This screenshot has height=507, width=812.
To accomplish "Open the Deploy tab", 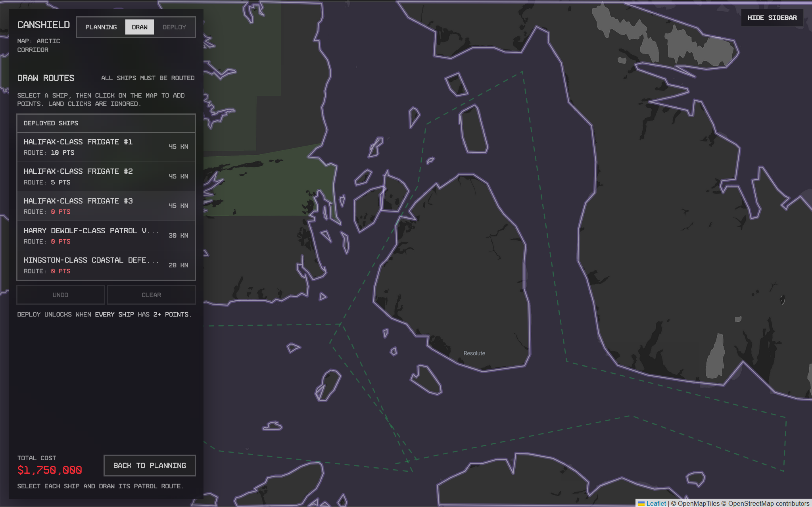I will (174, 27).
